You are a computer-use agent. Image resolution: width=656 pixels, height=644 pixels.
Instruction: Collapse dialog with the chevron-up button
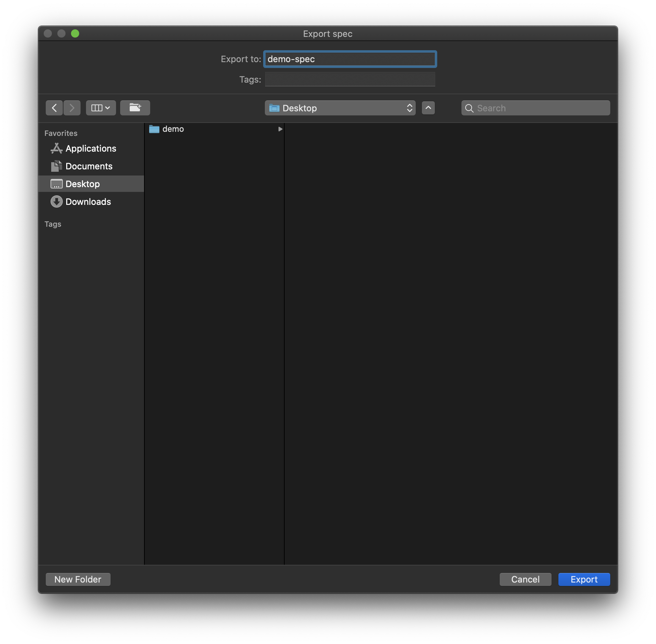pyautogui.click(x=428, y=108)
